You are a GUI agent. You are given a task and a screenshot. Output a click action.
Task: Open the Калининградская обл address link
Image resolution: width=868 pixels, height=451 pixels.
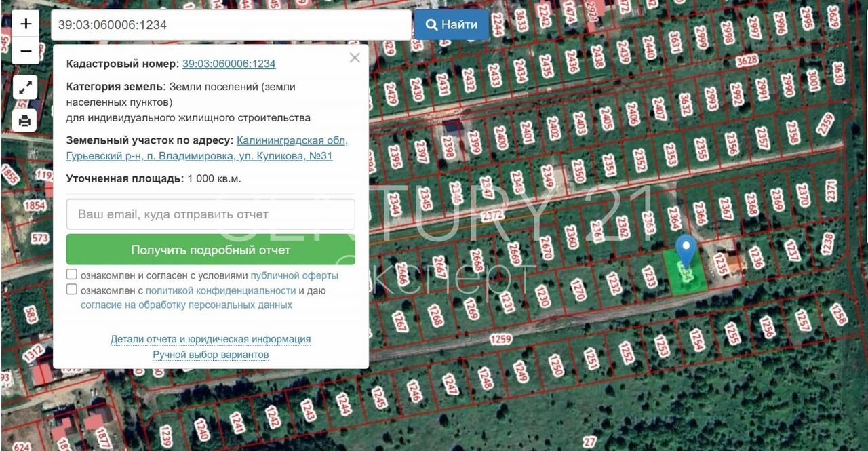pos(292,140)
